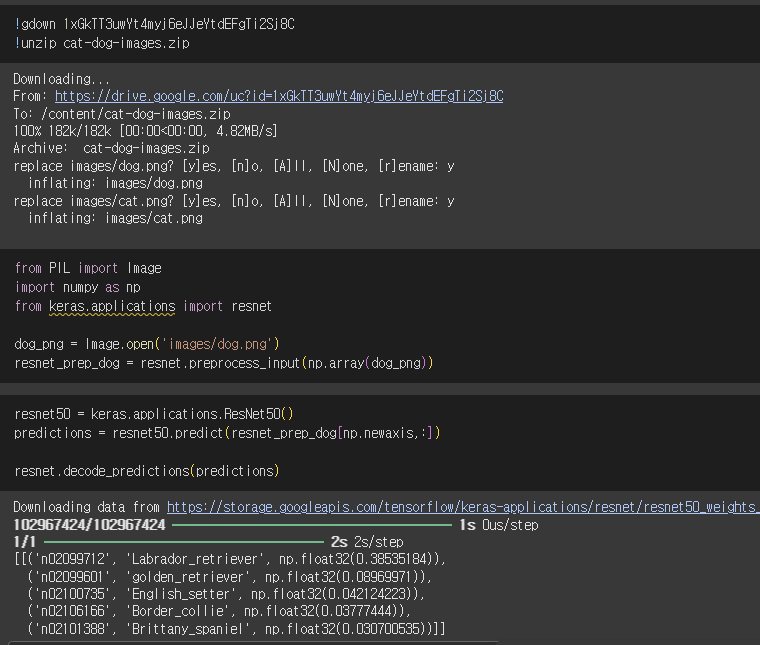
Task: Click the underlined 'keras.applications' import text
Action: [x=112, y=307]
